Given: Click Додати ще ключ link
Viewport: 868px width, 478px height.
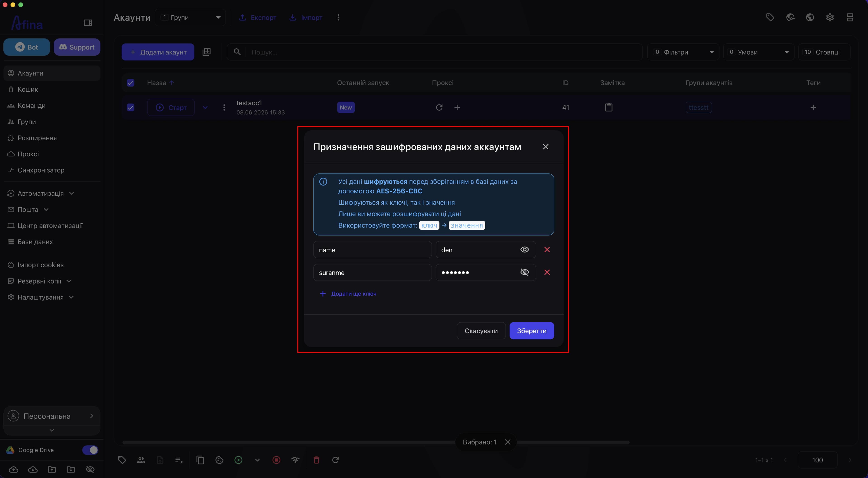Looking at the screenshot, I should pyautogui.click(x=348, y=294).
